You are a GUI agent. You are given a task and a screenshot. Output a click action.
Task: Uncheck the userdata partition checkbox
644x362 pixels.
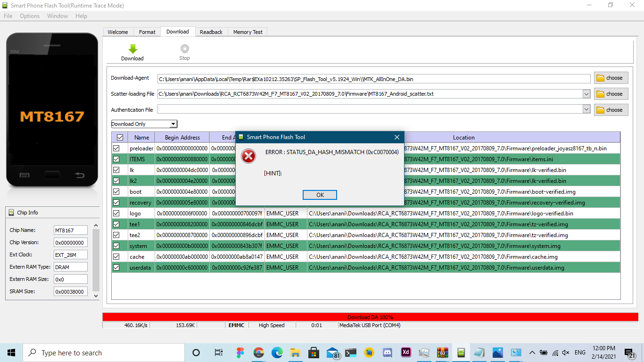(x=116, y=268)
